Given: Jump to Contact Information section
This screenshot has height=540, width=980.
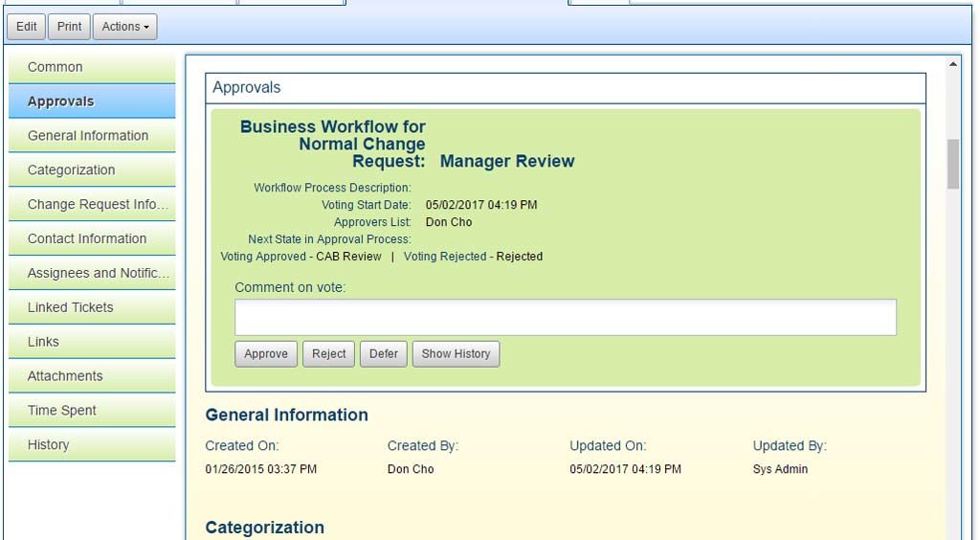Looking at the screenshot, I should tap(92, 239).
